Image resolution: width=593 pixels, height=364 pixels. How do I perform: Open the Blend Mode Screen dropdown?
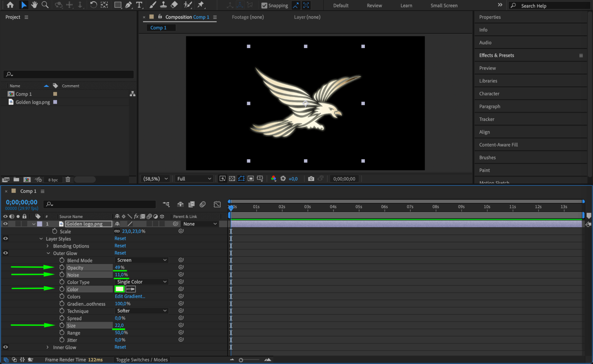tap(142, 260)
